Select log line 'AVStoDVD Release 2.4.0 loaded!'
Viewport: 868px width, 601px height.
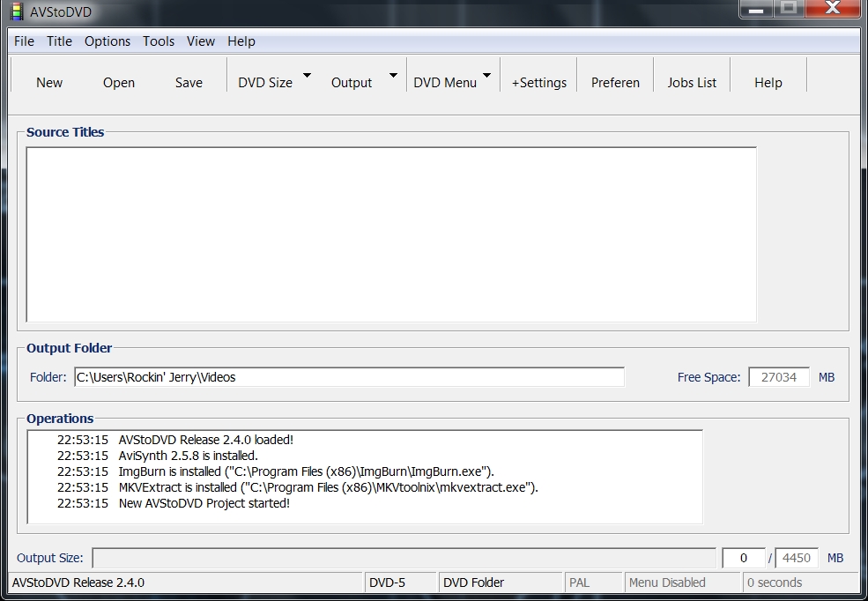[x=206, y=440]
